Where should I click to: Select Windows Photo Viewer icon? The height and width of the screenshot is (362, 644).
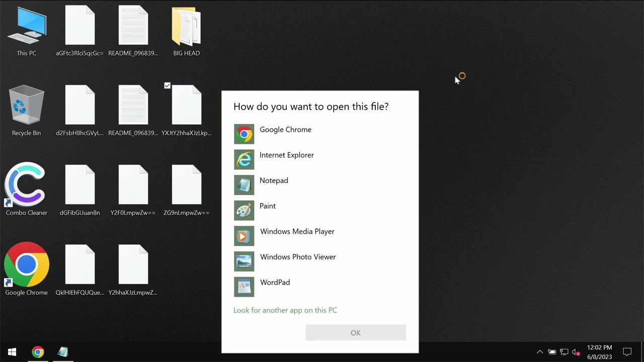(244, 261)
